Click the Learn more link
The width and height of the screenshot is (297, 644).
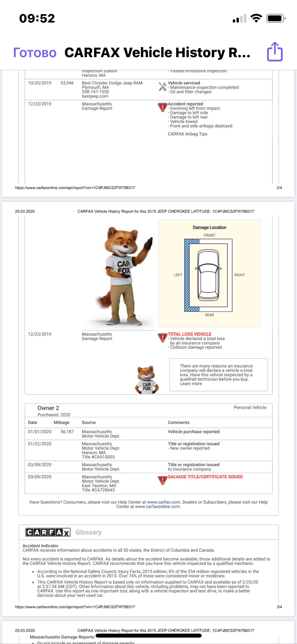coord(191,384)
